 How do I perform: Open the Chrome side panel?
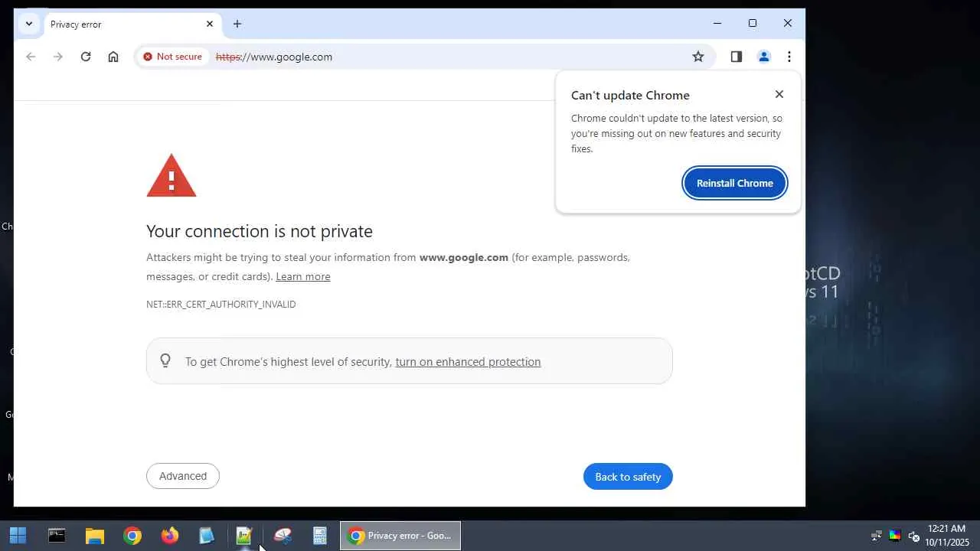click(737, 57)
